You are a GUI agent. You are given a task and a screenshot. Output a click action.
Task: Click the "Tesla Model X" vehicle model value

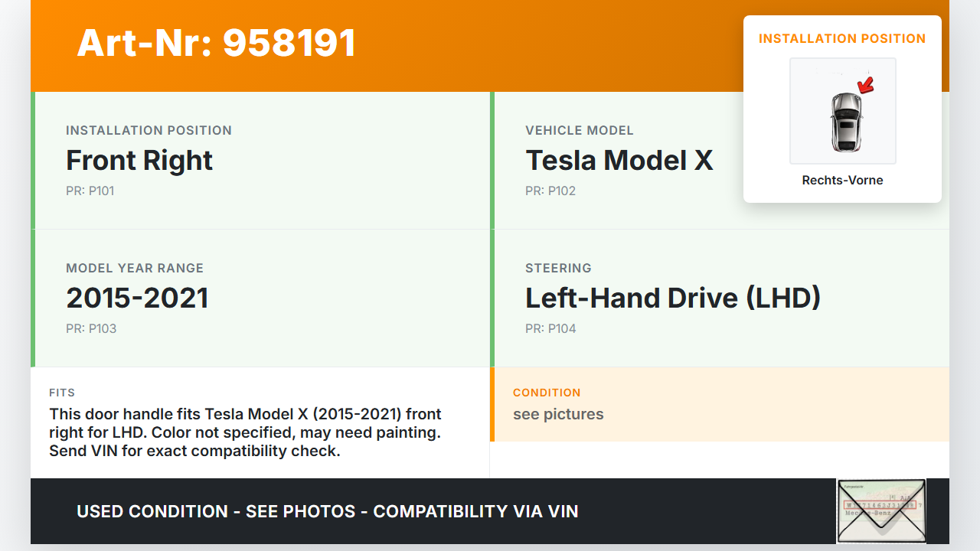(x=619, y=161)
